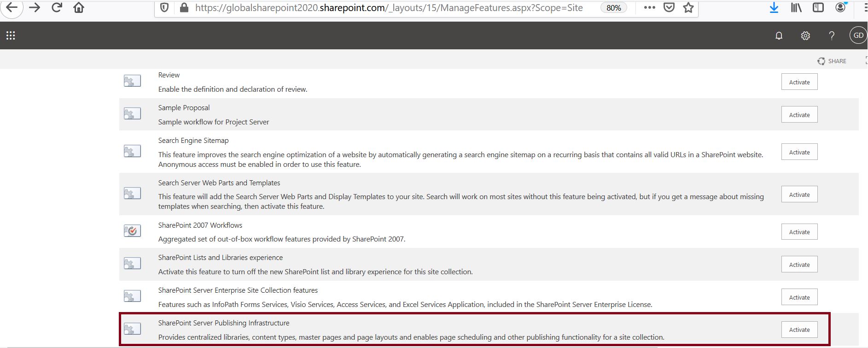Click Search Engine Sitemap feature icon
Screen dimensions: 868x348
coord(132,151)
